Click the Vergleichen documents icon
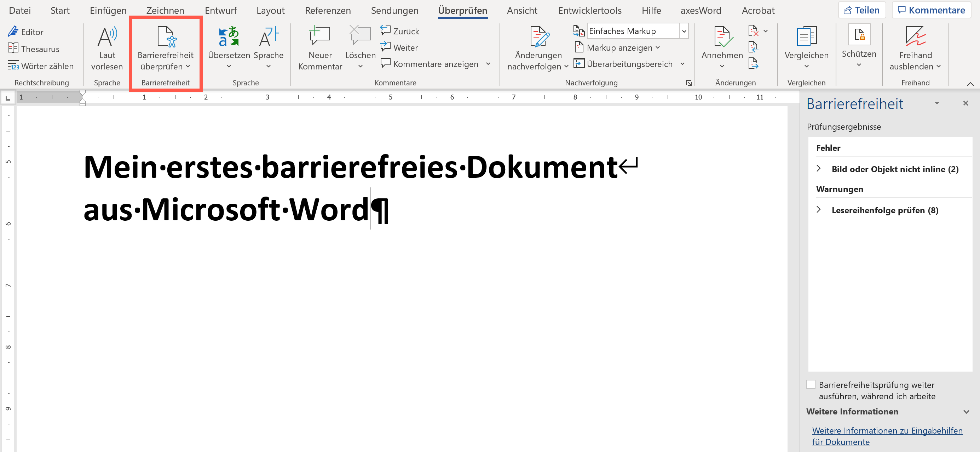 [x=806, y=37]
